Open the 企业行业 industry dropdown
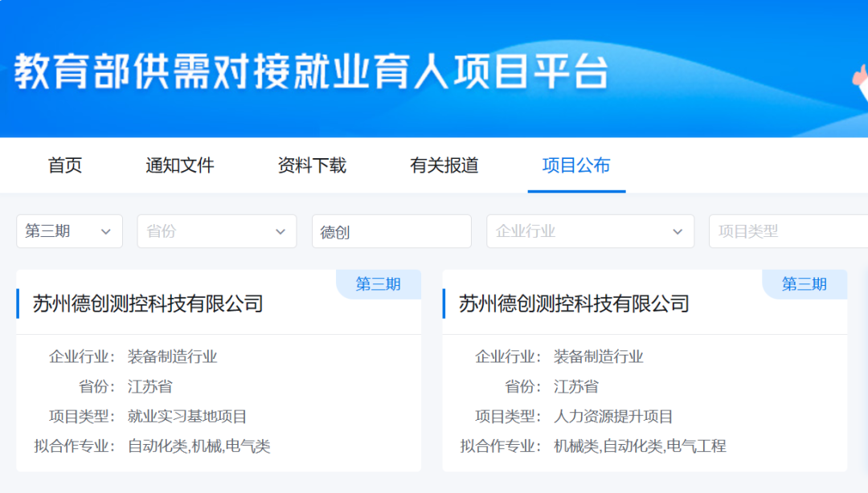 590,231
